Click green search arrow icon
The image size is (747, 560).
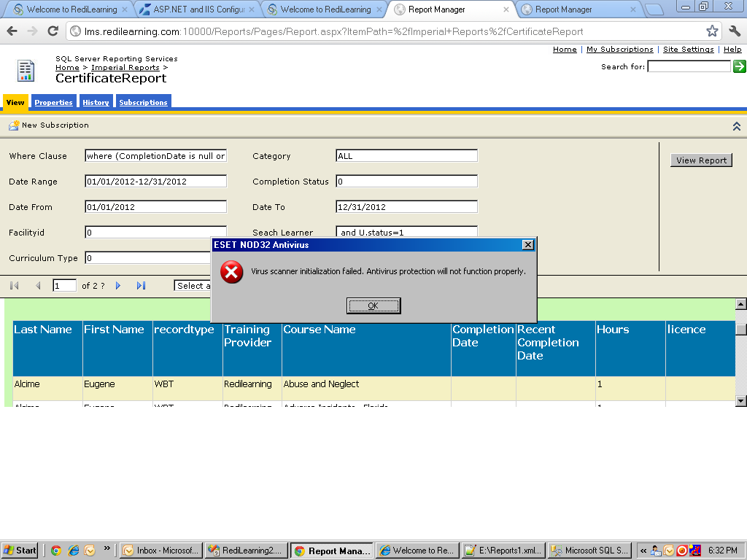point(739,66)
